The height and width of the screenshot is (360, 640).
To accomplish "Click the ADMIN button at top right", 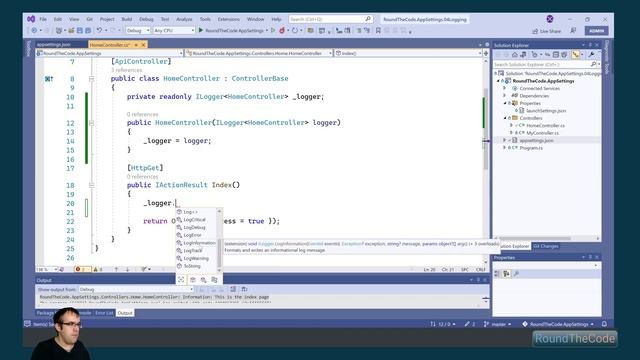I will [596, 31].
